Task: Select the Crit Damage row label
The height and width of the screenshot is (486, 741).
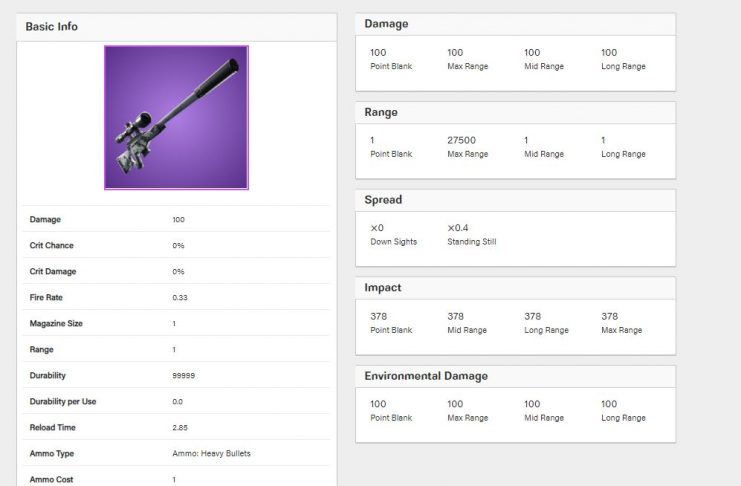Action: pos(53,271)
